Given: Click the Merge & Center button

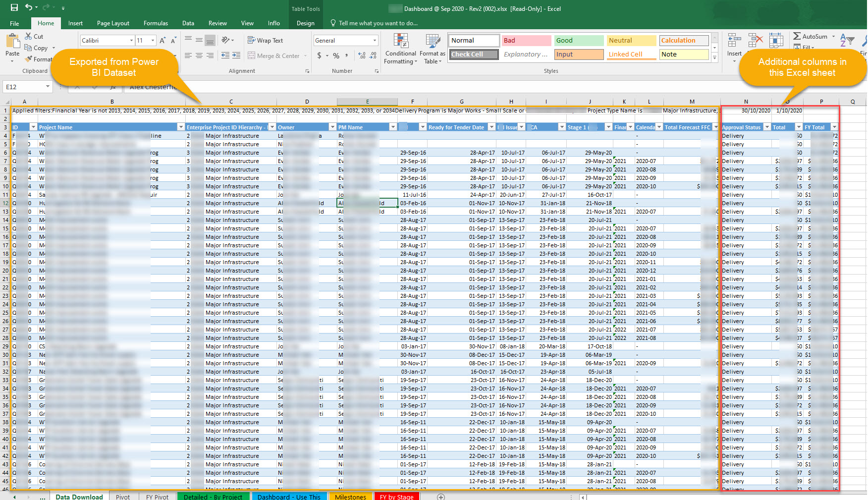Looking at the screenshot, I should coord(273,56).
